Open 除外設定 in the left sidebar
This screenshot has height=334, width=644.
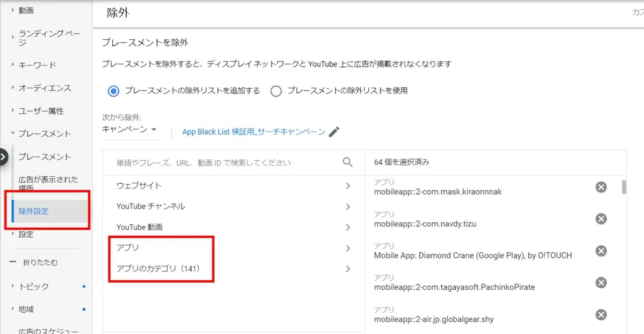pyautogui.click(x=34, y=212)
